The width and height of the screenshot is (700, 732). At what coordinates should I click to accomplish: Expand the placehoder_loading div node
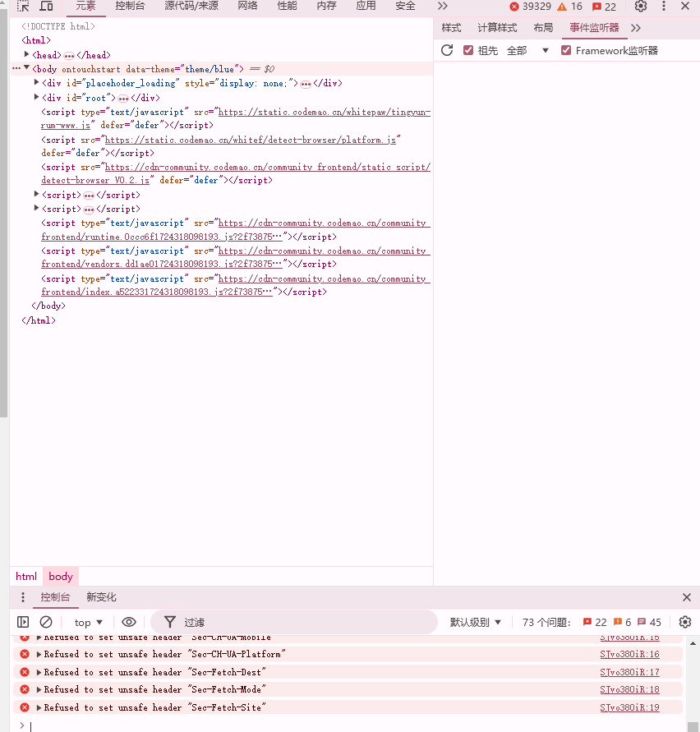tap(36, 83)
